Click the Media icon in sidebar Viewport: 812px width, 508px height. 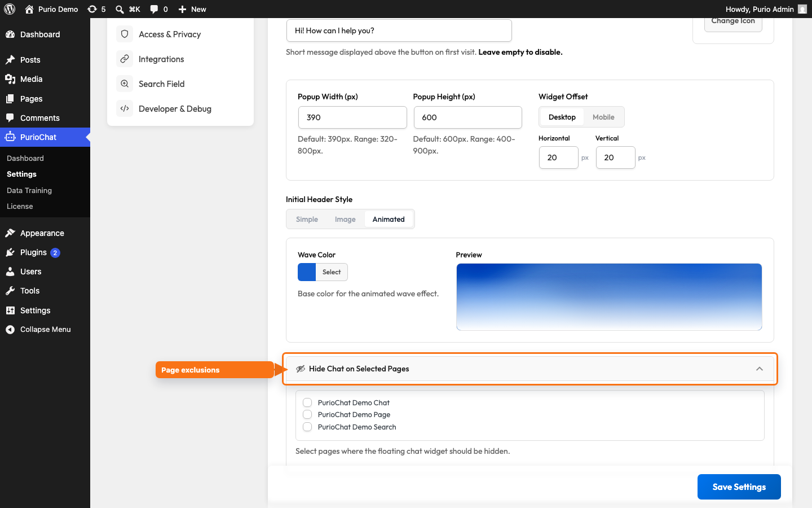point(10,79)
